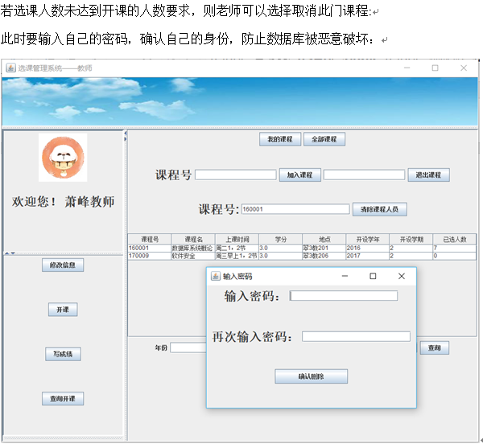Select the 数据库系统概论 course cell

click(193, 248)
